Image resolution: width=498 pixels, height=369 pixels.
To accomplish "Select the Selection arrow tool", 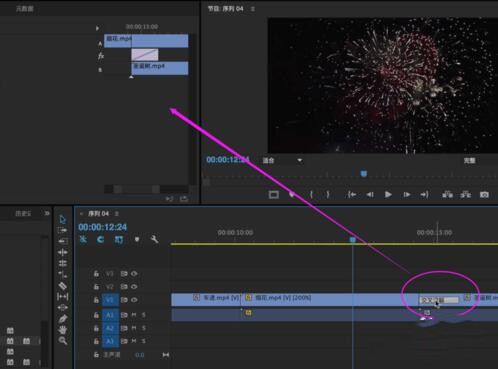I will click(x=62, y=219).
